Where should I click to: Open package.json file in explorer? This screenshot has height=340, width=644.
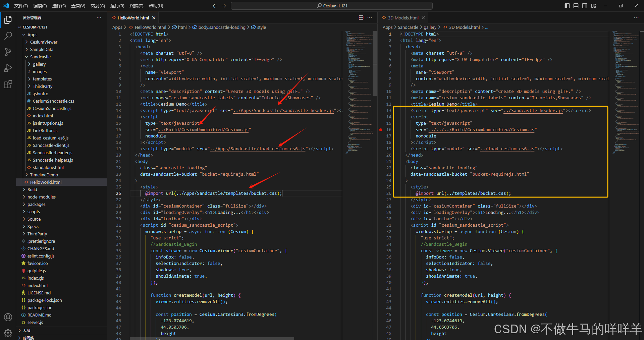click(x=62, y=307)
